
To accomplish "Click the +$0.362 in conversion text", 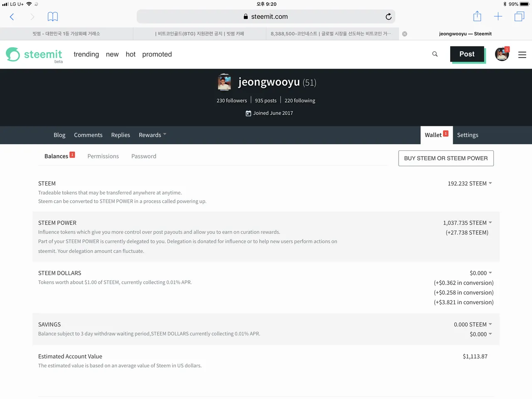I will 464,283.
